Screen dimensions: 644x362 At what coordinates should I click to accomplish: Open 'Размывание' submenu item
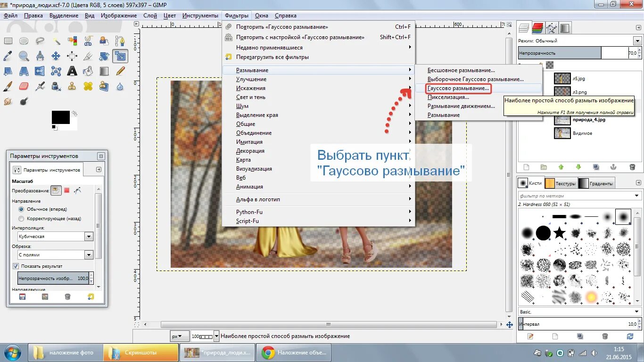(x=318, y=70)
